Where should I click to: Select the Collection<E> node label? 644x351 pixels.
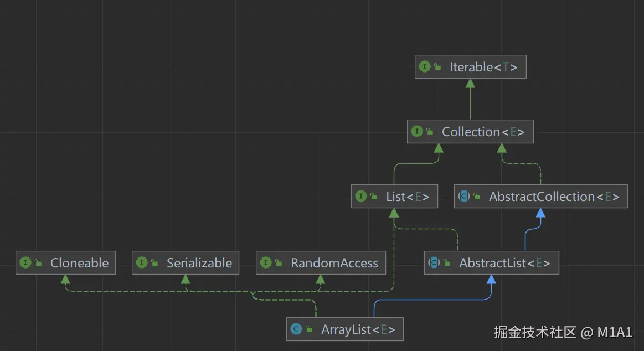[483, 132]
